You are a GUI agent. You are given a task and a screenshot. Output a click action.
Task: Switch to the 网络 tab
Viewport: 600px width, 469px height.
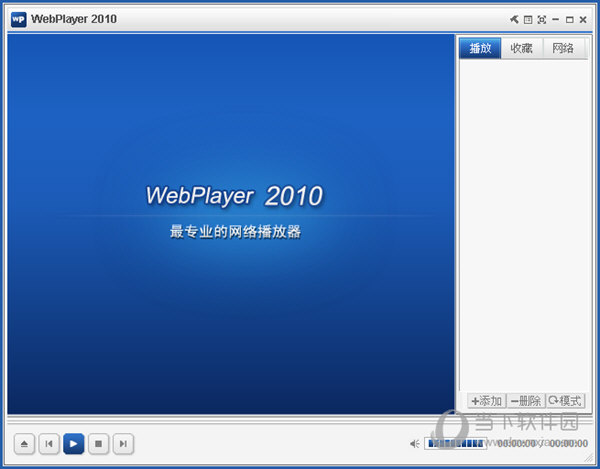pyautogui.click(x=564, y=48)
